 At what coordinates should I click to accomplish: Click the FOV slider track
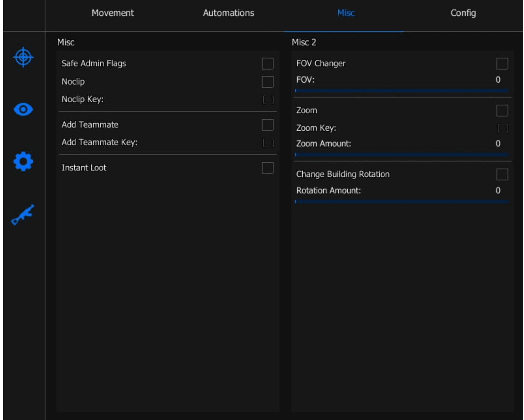point(402,91)
